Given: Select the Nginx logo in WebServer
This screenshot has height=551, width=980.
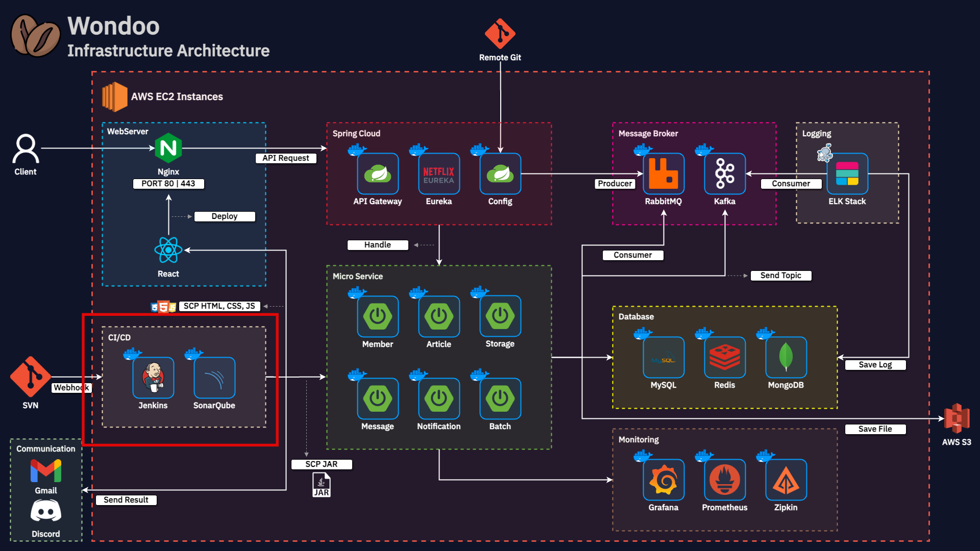Looking at the screenshot, I should click(x=168, y=148).
